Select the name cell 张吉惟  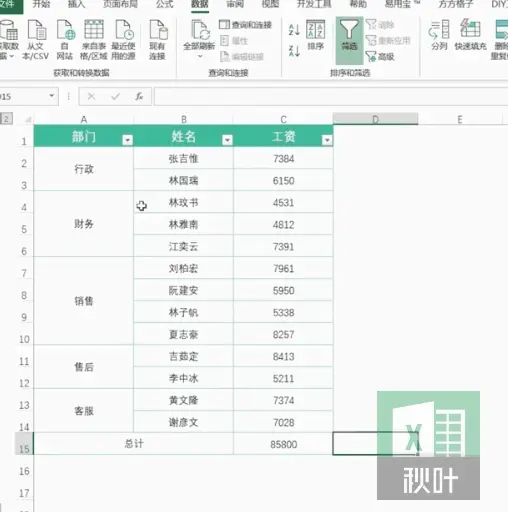[184, 158]
